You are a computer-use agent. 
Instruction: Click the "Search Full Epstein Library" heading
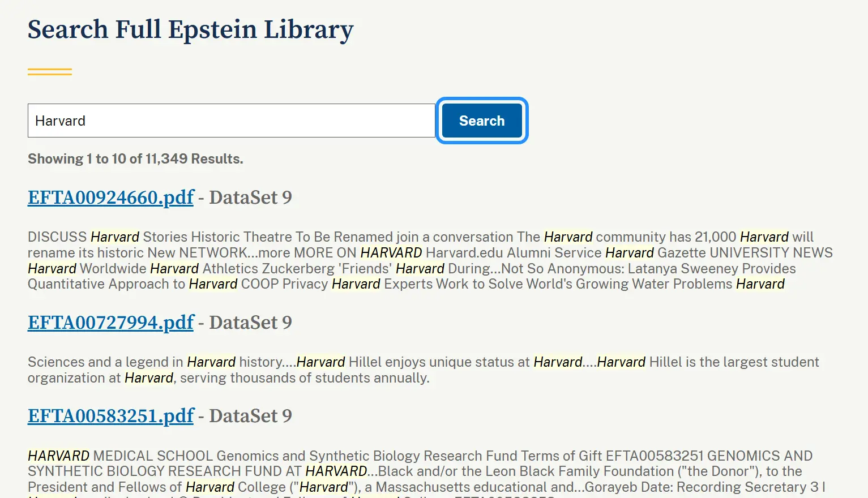(x=190, y=29)
